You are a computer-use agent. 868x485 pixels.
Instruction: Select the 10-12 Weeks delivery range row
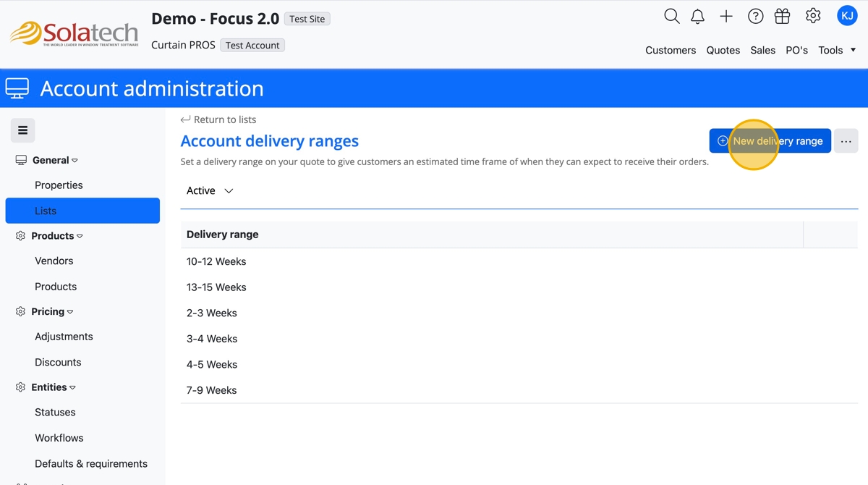(x=216, y=261)
